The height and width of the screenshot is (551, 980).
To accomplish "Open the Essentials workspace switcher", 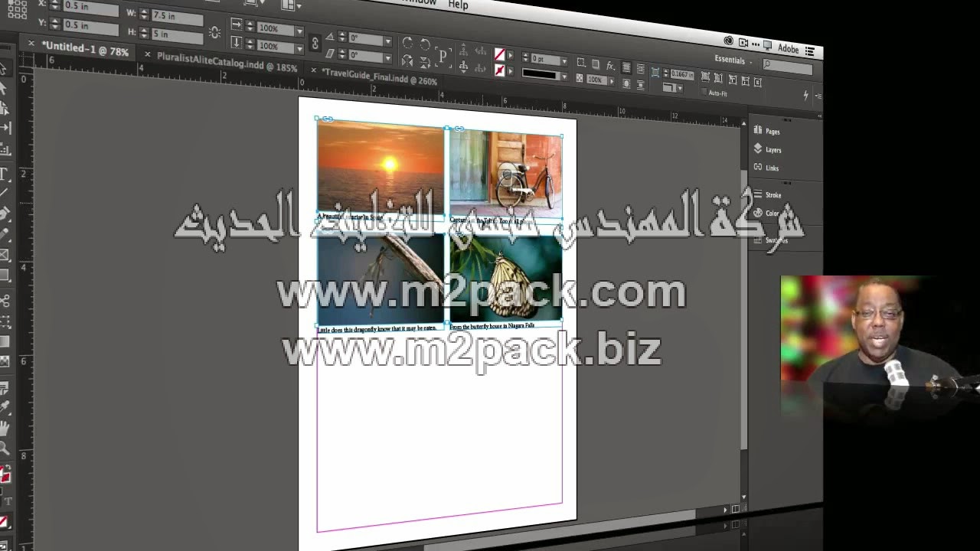I will (733, 60).
